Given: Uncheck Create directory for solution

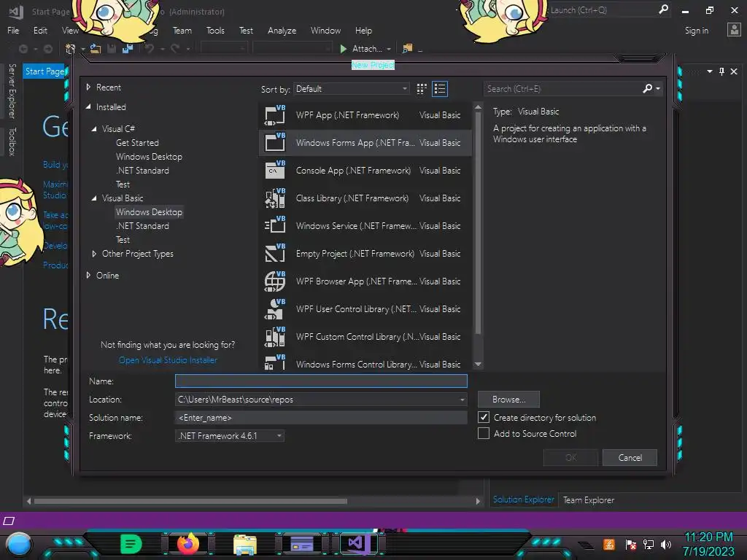Looking at the screenshot, I should click(484, 417).
